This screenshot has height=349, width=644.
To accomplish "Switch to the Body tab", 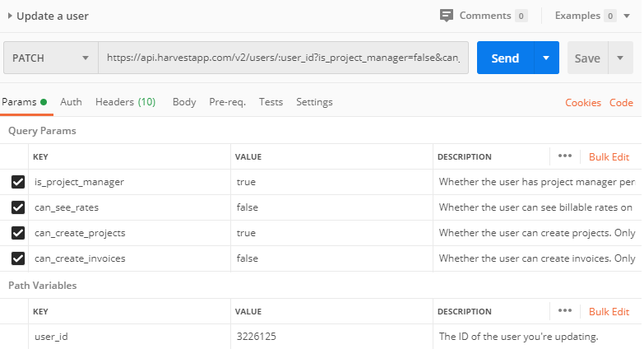I will pyautogui.click(x=184, y=102).
